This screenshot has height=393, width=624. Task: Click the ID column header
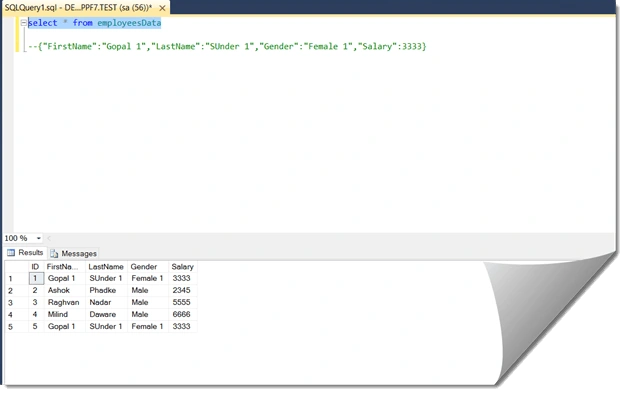[x=35, y=267]
